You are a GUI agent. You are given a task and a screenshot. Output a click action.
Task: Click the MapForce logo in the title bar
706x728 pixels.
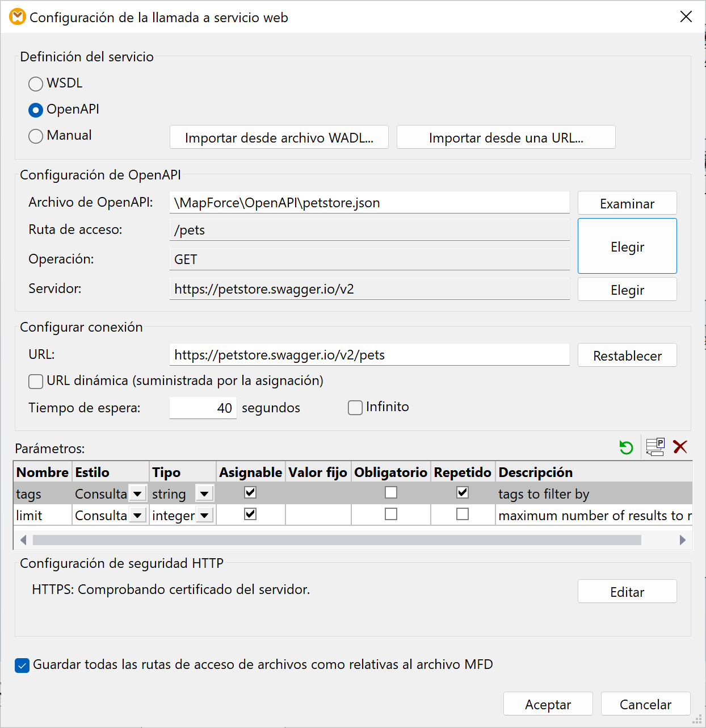tap(16, 17)
